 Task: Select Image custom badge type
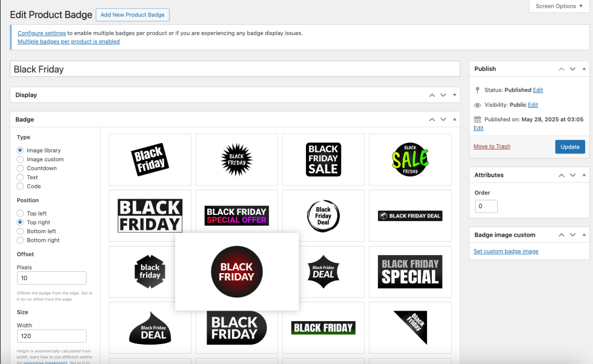[x=20, y=159]
